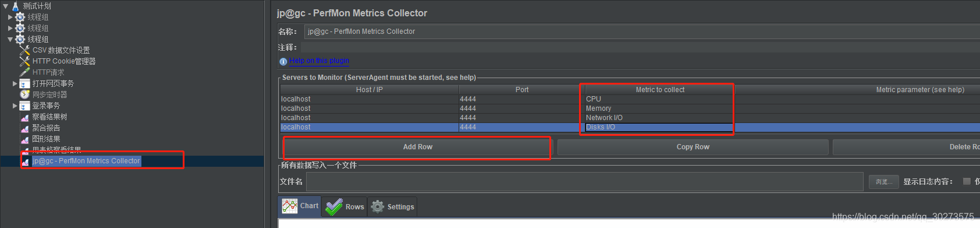Collapse the expanded 线程组 arrow

(10, 39)
